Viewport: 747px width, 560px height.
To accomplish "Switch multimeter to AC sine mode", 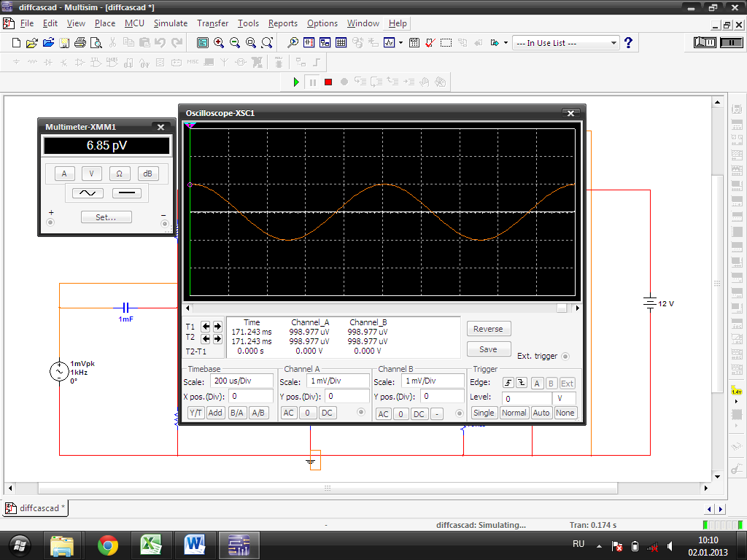I will point(88,192).
